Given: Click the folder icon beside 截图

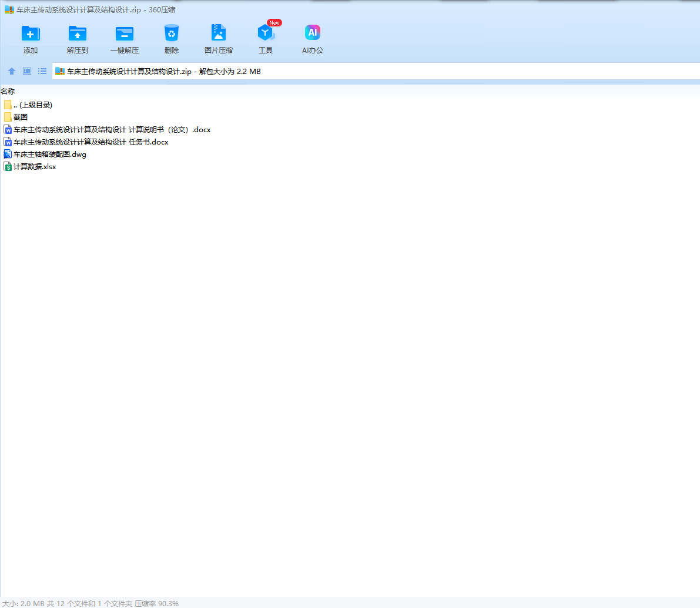Looking at the screenshot, I should (x=8, y=117).
